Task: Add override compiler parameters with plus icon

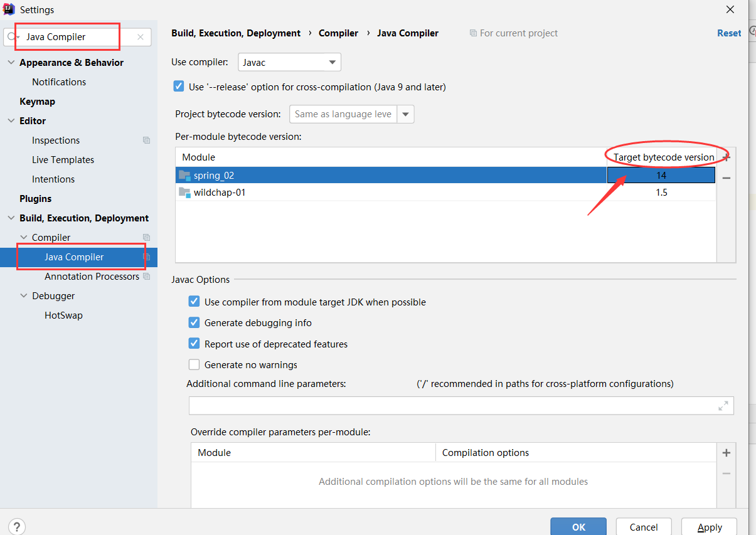Action: pyautogui.click(x=726, y=453)
